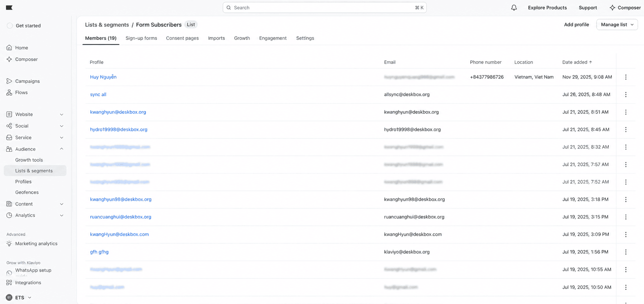Click the Service inbox icon
644x304 pixels.
pyautogui.click(x=9, y=138)
